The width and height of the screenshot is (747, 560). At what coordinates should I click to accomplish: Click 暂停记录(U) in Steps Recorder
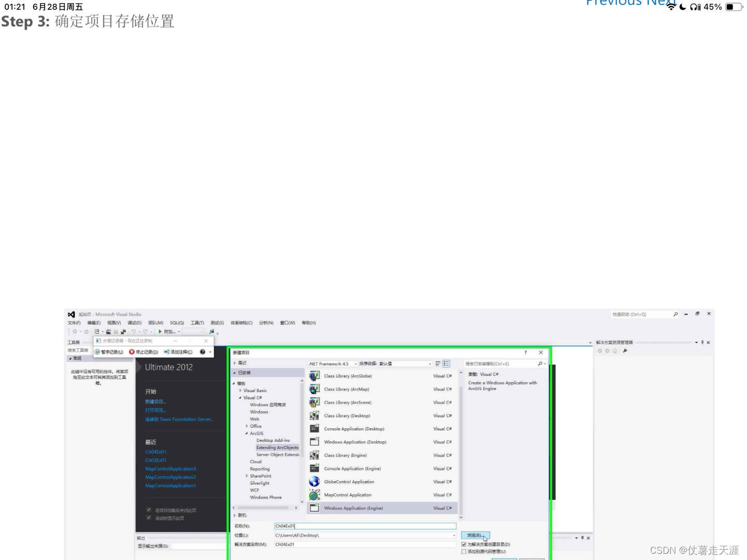[109, 352]
